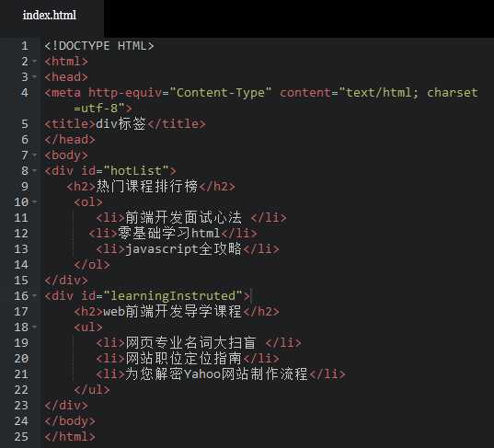Collapse the body fold arrow on line 7
This screenshot has width=494, height=448.
click(x=35, y=155)
